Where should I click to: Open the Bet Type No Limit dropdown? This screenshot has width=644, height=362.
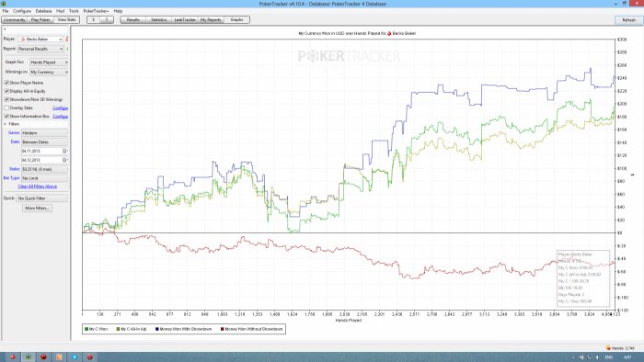[x=45, y=178]
